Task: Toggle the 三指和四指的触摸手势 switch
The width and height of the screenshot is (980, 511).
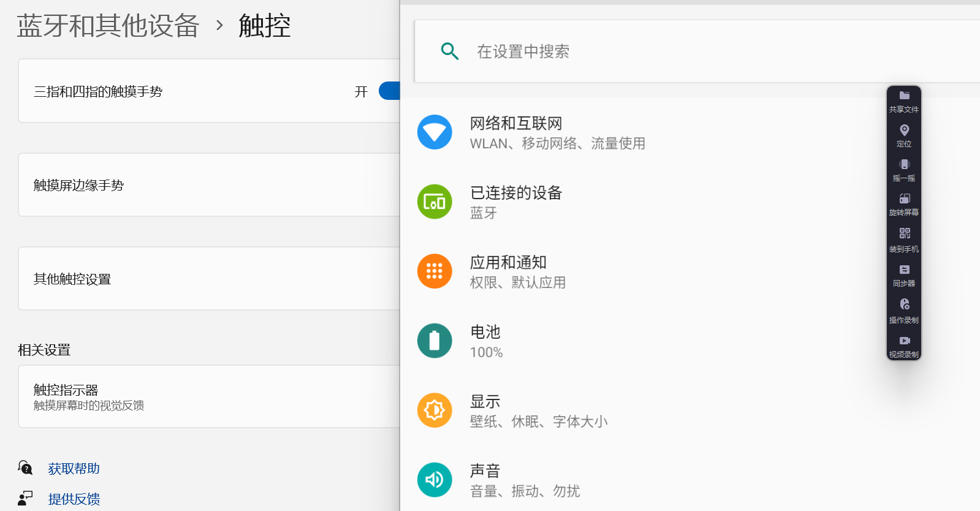Action: point(389,91)
